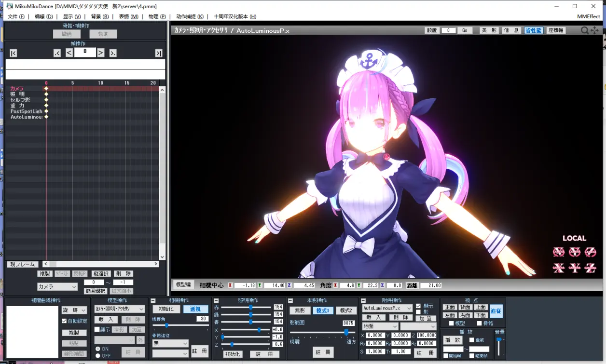Open the 动作捕捉 (K) menu

(x=190, y=16)
